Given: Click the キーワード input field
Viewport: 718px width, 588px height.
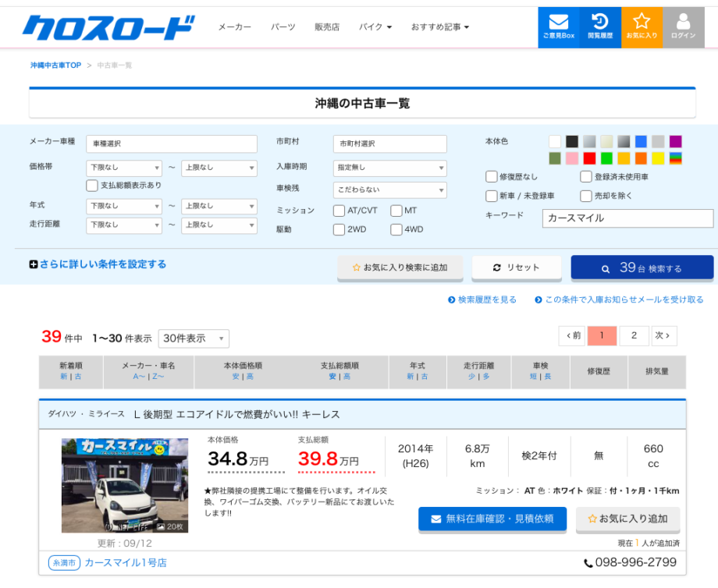Looking at the screenshot, I should tap(627, 218).
